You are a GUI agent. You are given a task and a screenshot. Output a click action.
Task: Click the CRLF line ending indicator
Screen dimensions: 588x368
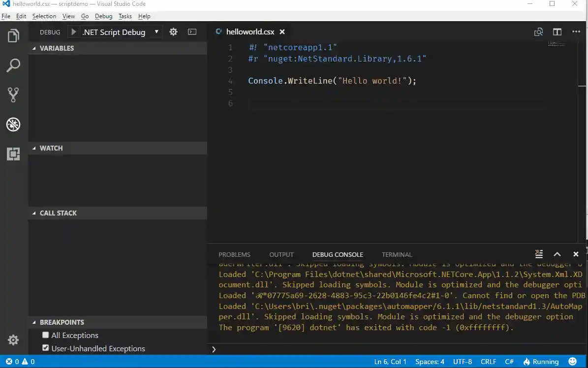click(x=488, y=362)
